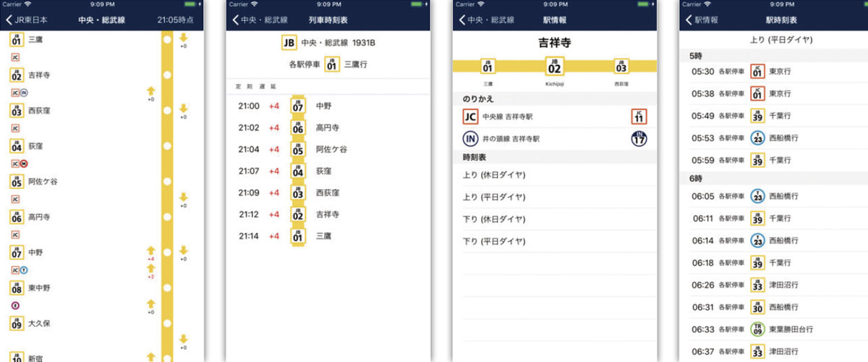The height and width of the screenshot is (362, 868).
Task: Open 上り (平日ダイヤ) timetable in 時刻表 list
Action: pyautogui.click(x=554, y=197)
